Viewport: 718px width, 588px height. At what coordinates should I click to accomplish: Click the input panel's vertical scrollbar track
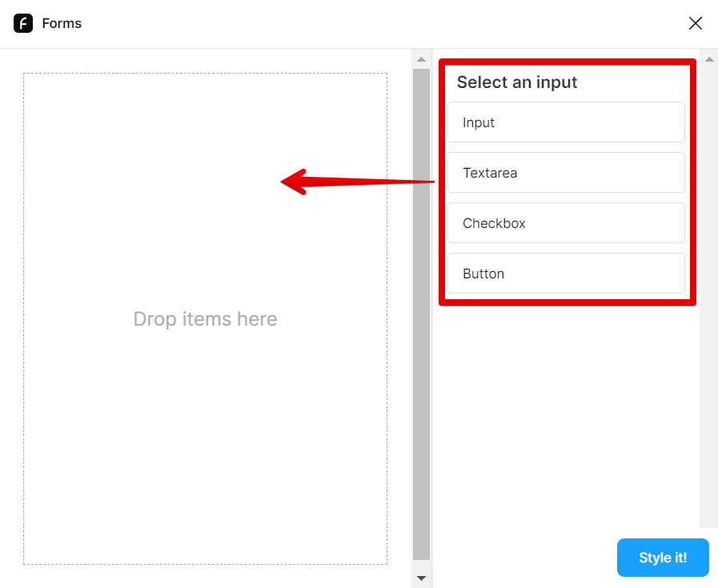709,320
